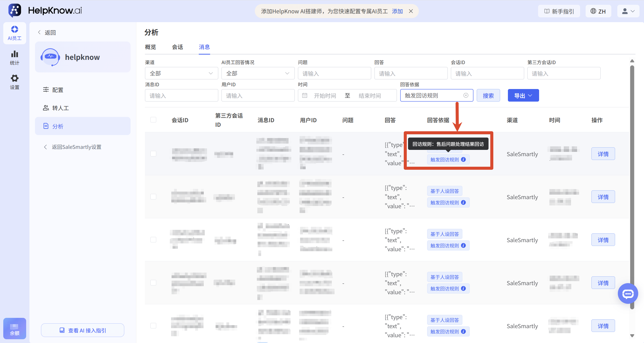Check the select-all checkbox in table header
This screenshot has width=644, height=343.
point(153,120)
